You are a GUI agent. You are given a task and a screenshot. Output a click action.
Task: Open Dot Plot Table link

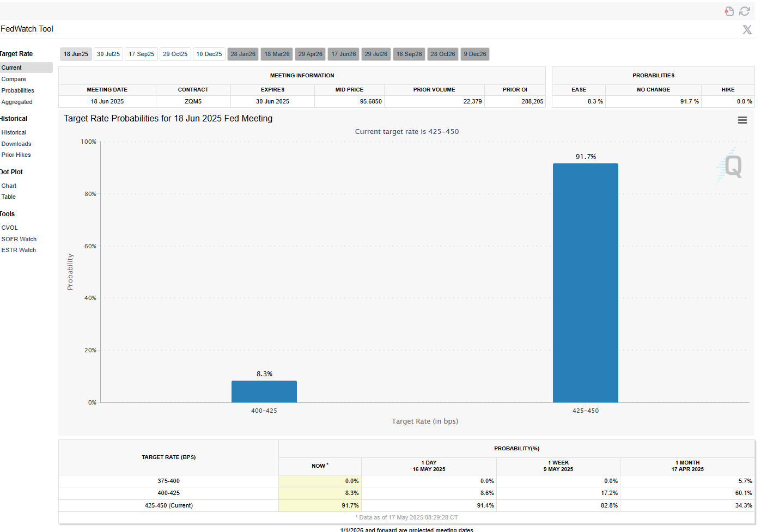click(9, 197)
